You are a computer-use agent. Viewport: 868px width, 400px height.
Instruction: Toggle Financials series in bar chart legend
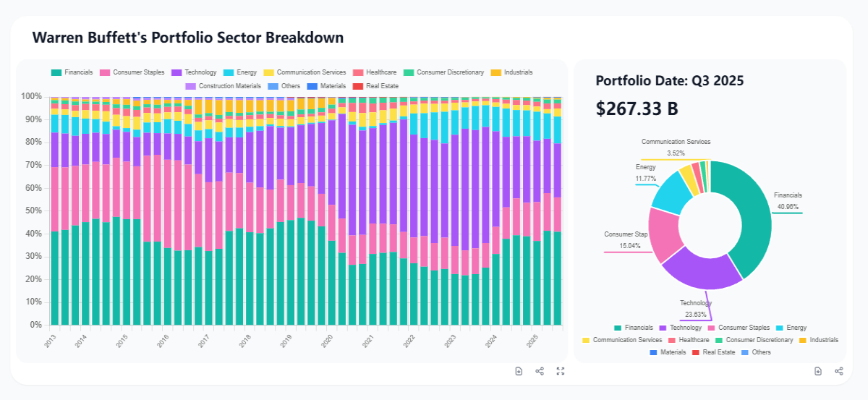[72, 72]
